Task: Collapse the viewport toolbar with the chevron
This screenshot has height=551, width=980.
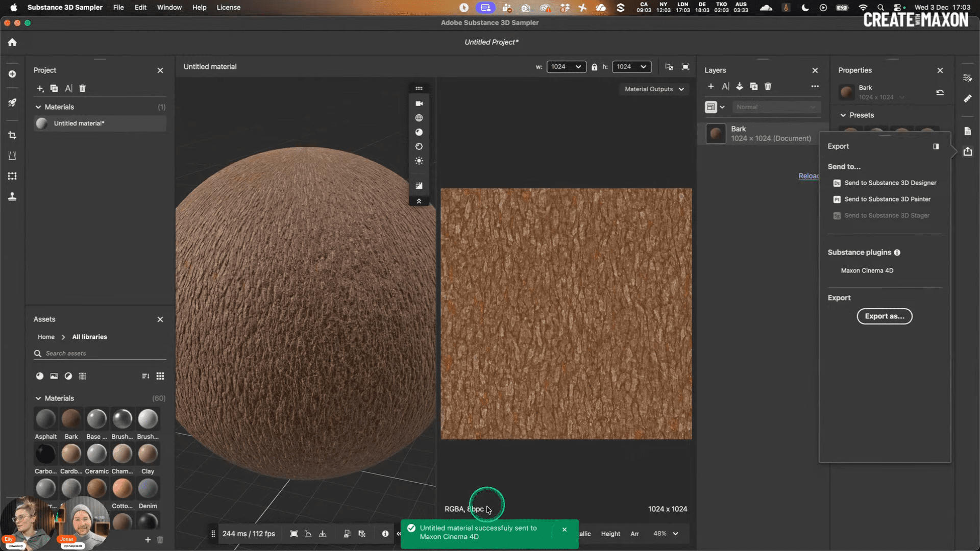Action: (x=419, y=202)
